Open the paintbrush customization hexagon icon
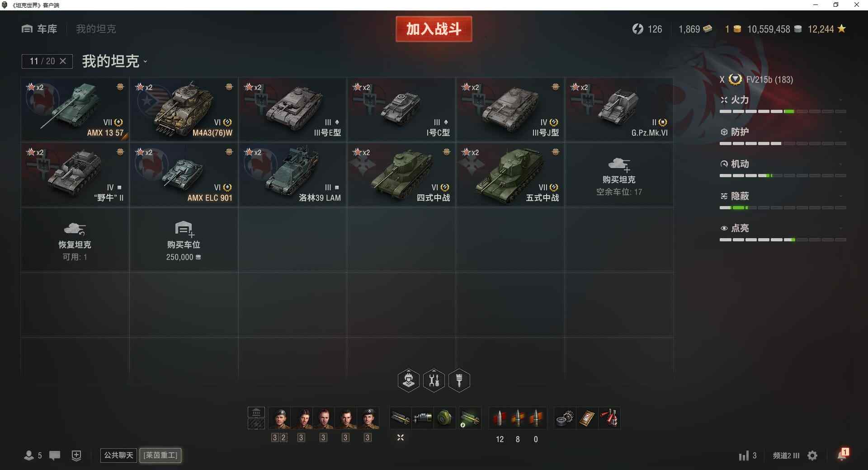Image resolution: width=868 pixels, height=470 pixels. coord(459,381)
